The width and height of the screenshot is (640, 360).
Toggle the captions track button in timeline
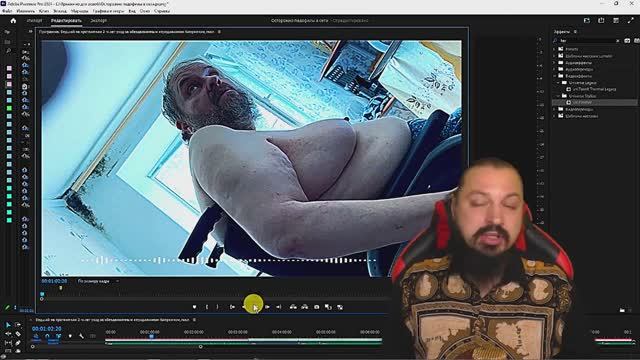click(x=93, y=336)
